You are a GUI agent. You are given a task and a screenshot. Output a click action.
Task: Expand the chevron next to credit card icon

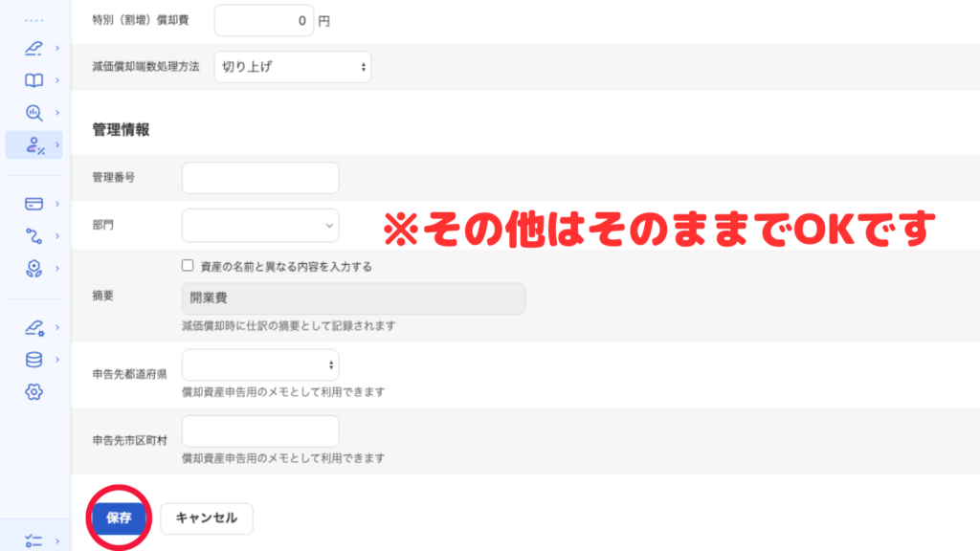(x=58, y=204)
